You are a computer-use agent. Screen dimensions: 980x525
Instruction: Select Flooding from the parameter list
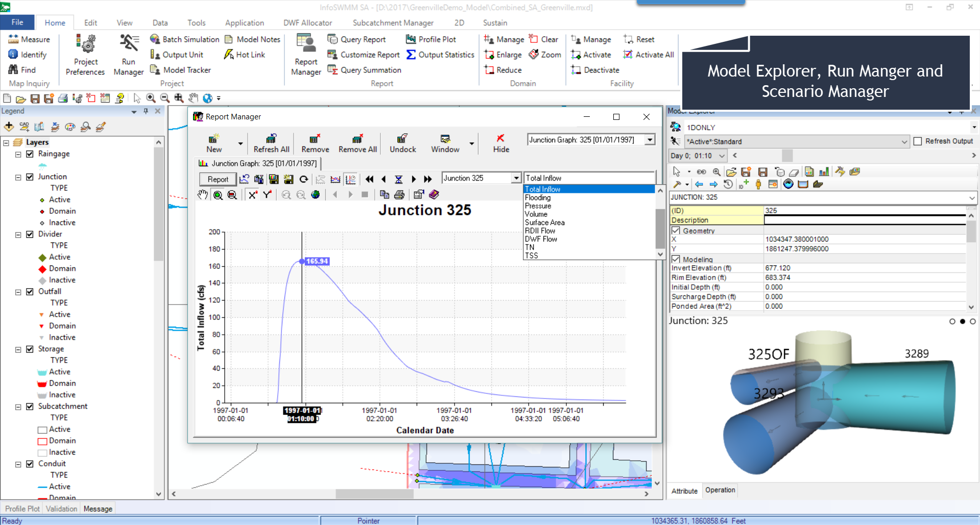tap(537, 197)
